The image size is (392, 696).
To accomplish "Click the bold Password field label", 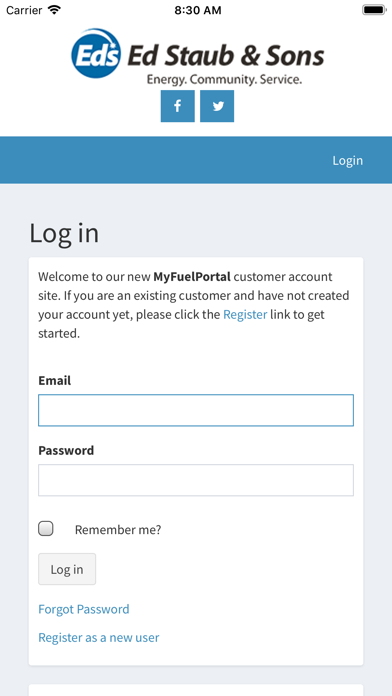I will click(66, 451).
